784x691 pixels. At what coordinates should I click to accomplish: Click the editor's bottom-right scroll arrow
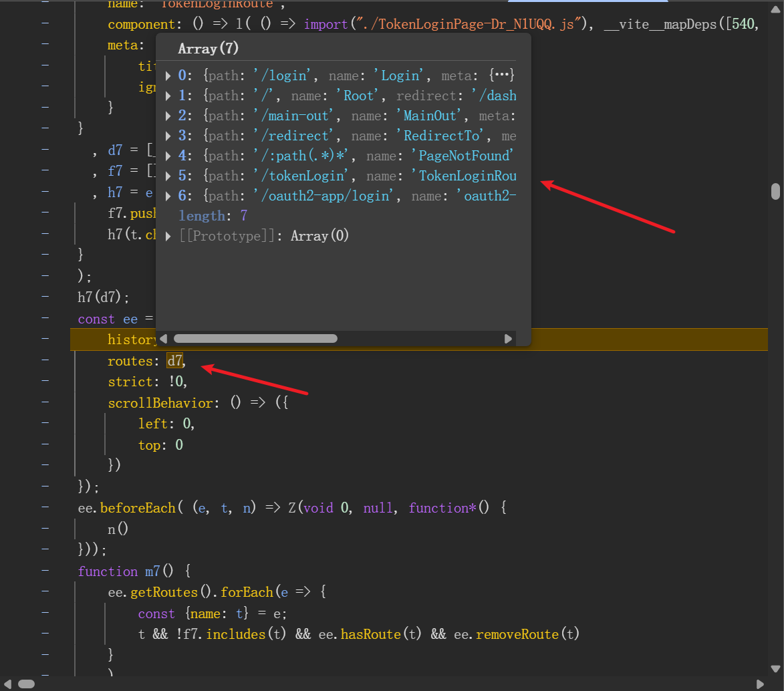pos(759,684)
